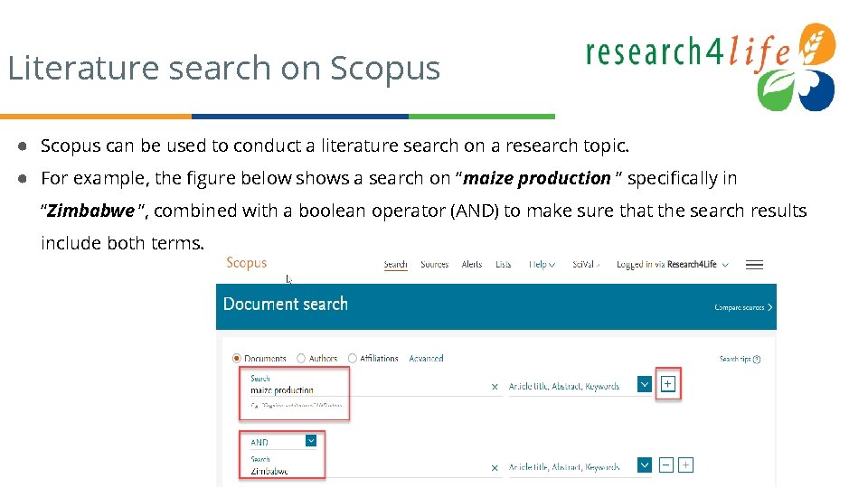Open the Sources tab

pyautogui.click(x=435, y=265)
